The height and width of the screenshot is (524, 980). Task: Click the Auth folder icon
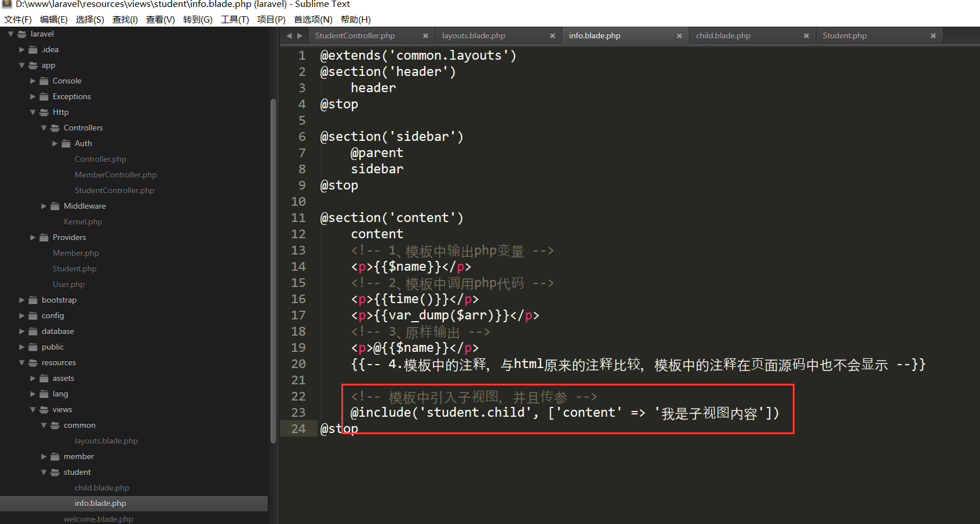pos(66,144)
